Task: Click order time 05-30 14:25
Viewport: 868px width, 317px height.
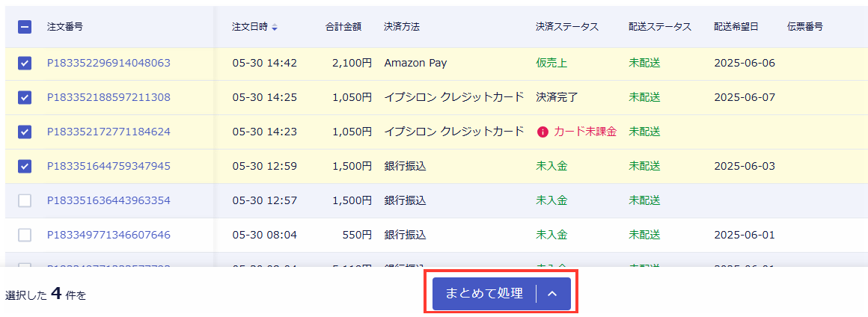Action: 265,97
